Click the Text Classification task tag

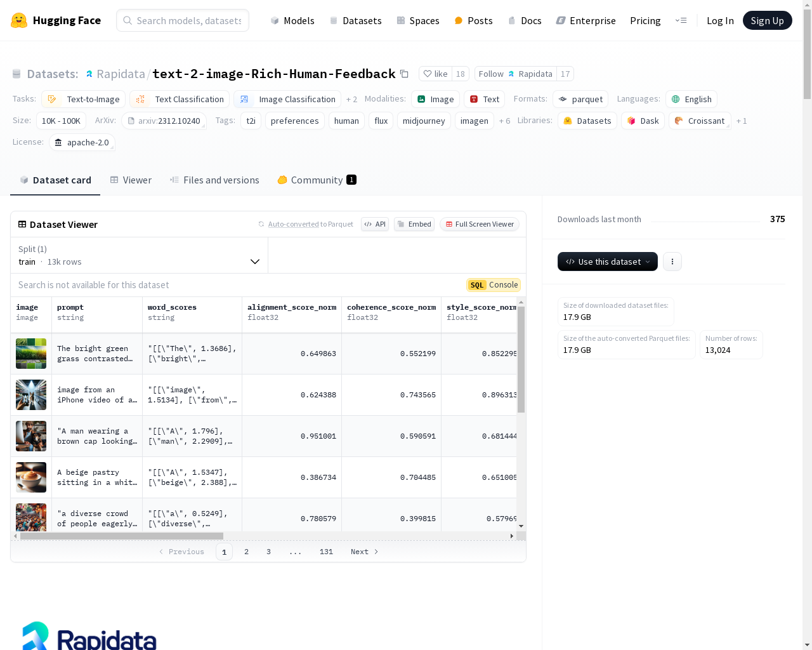(x=180, y=99)
